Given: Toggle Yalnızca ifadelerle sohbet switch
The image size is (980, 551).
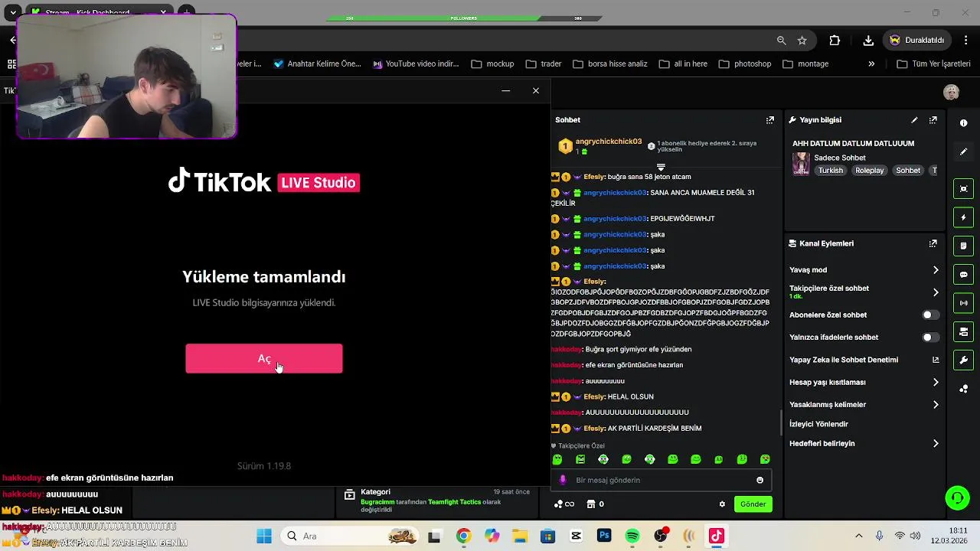Looking at the screenshot, I should tap(929, 337).
